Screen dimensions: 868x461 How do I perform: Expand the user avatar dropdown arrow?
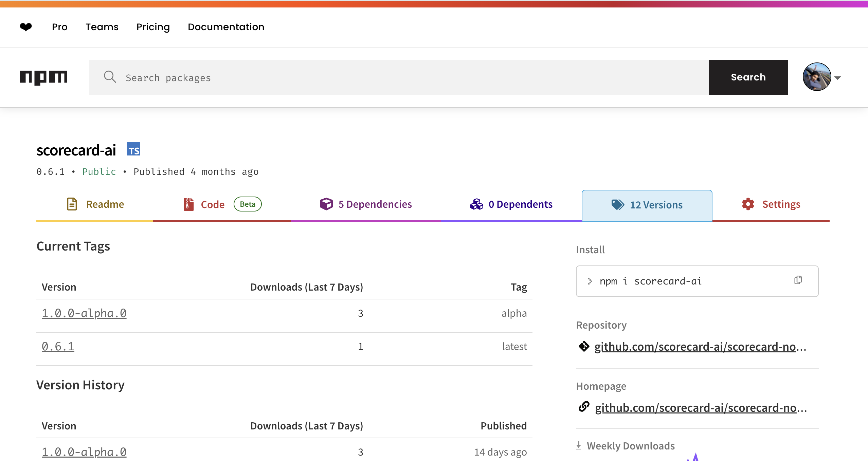pos(838,78)
